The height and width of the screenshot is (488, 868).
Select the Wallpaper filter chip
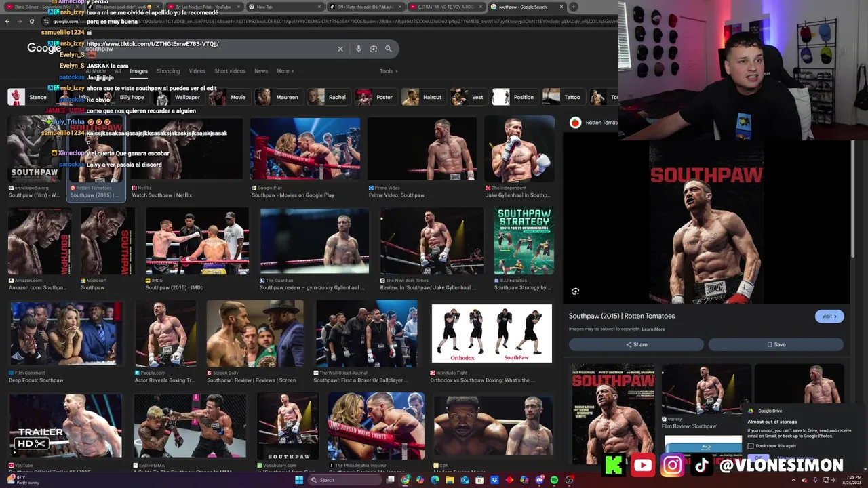pos(180,97)
